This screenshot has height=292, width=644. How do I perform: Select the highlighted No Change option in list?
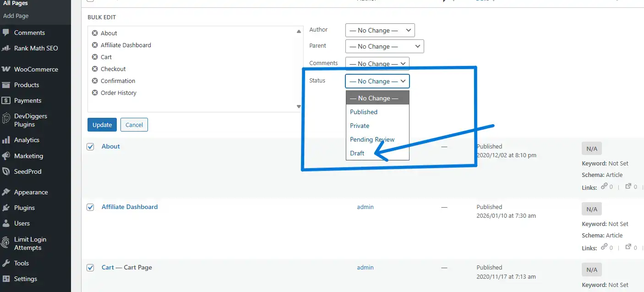pyautogui.click(x=377, y=98)
